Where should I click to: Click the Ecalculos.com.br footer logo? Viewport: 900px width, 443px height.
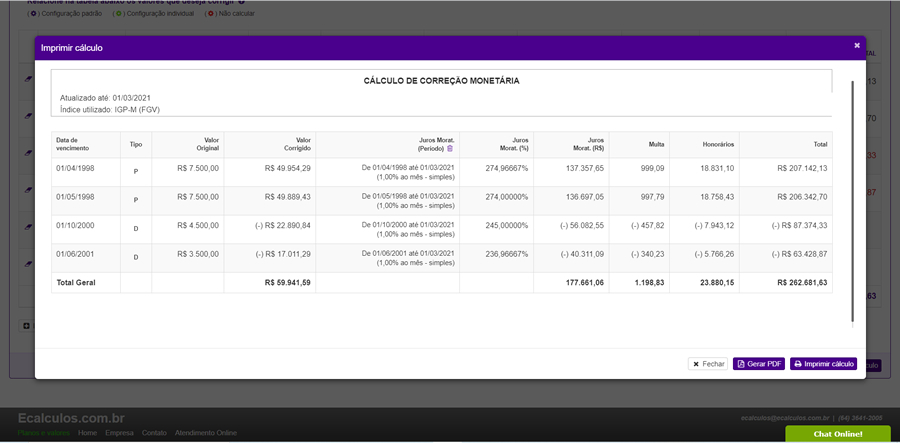pos(71,418)
